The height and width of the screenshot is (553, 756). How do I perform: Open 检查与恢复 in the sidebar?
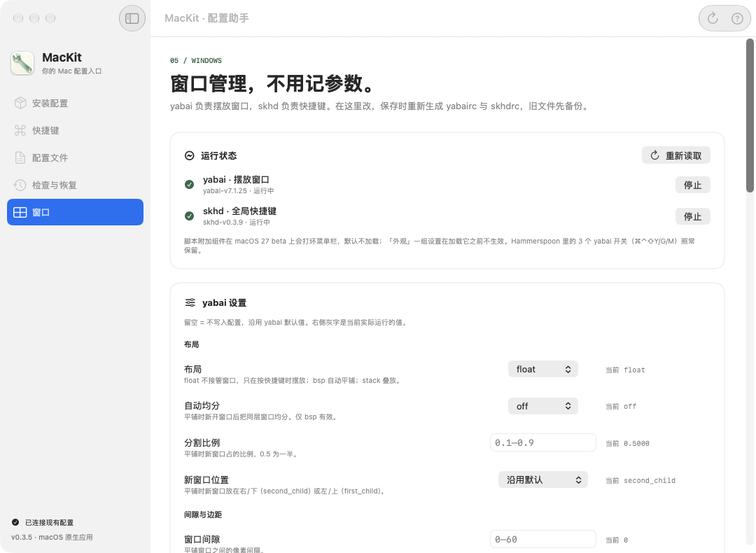[x=75, y=185]
